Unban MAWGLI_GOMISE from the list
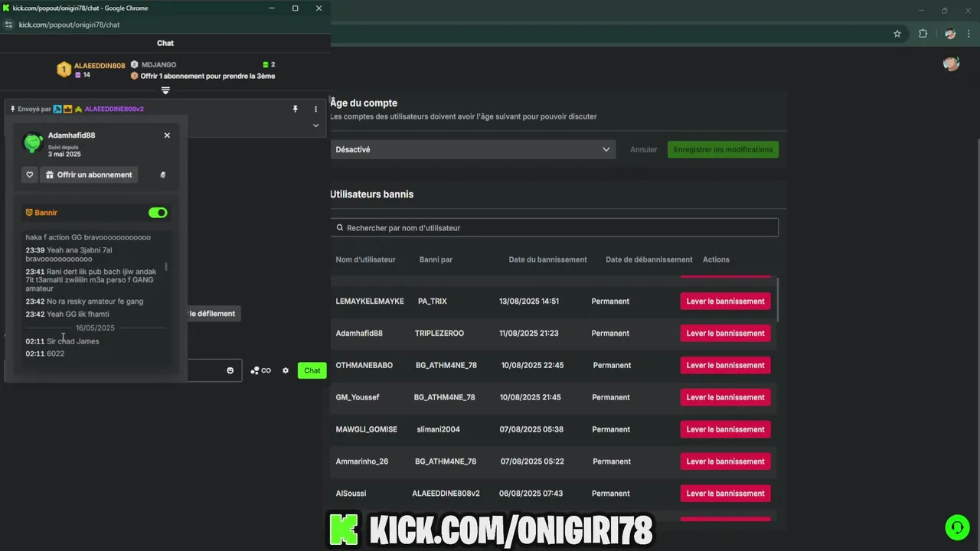 (725, 430)
